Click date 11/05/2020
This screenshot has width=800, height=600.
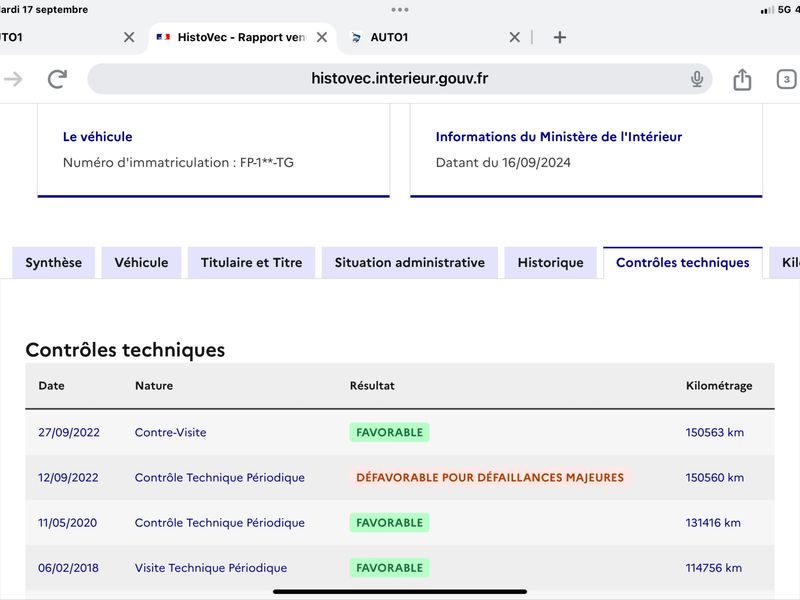67,523
